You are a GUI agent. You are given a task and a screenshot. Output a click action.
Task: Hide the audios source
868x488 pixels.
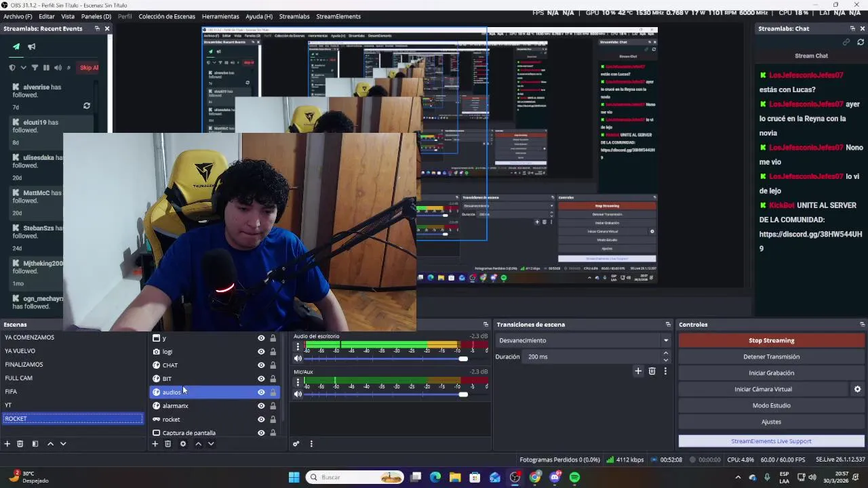pyautogui.click(x=261, y=392)
